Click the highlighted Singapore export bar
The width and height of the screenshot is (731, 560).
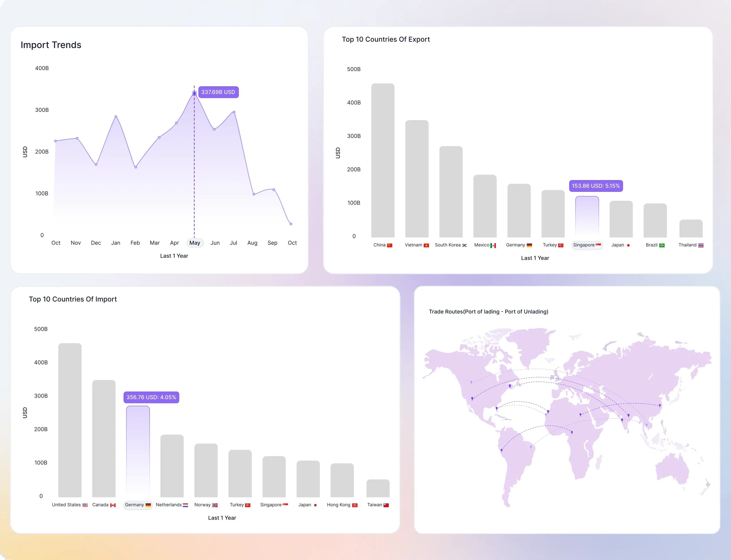[x=587, y=217]
